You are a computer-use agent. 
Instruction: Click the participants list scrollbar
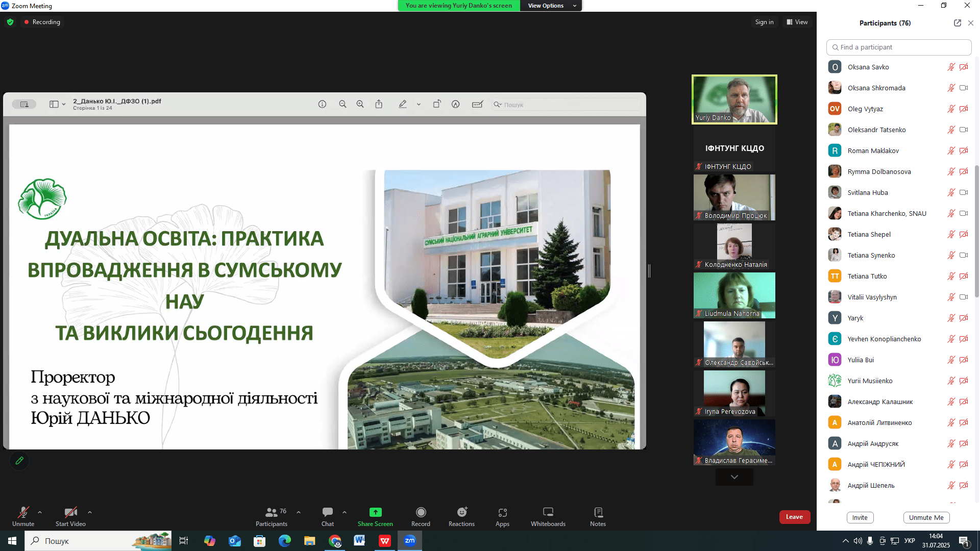(977, 231)
